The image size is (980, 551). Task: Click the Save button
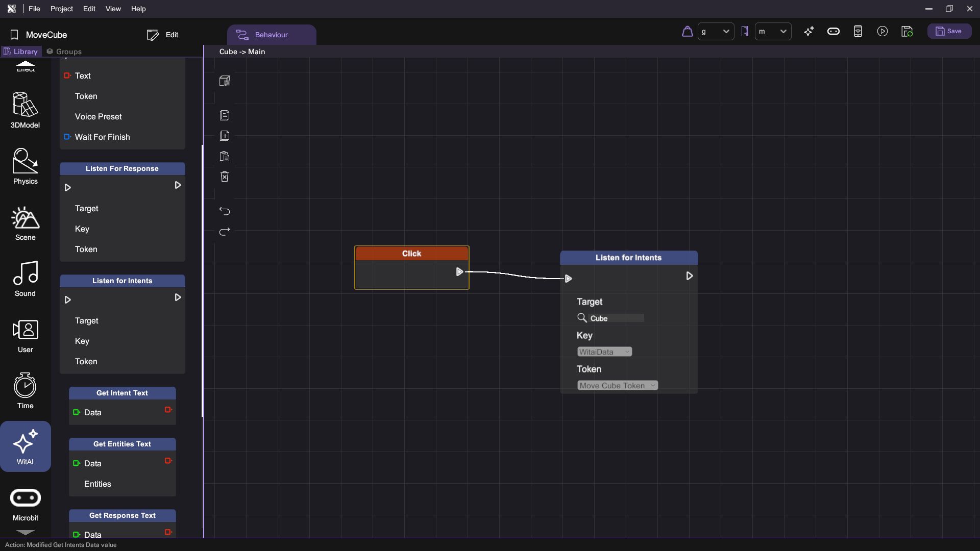(x=948, y=32)
